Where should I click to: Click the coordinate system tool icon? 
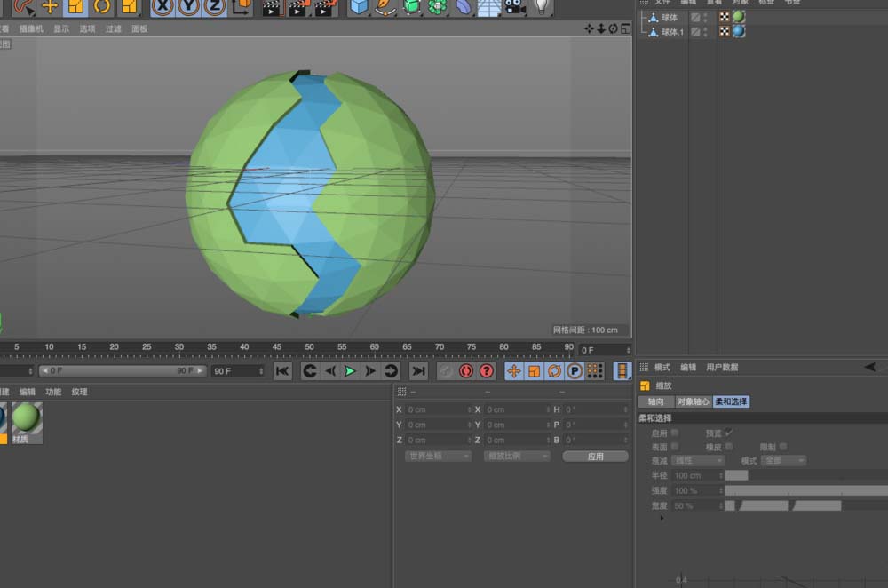(242, 7)
